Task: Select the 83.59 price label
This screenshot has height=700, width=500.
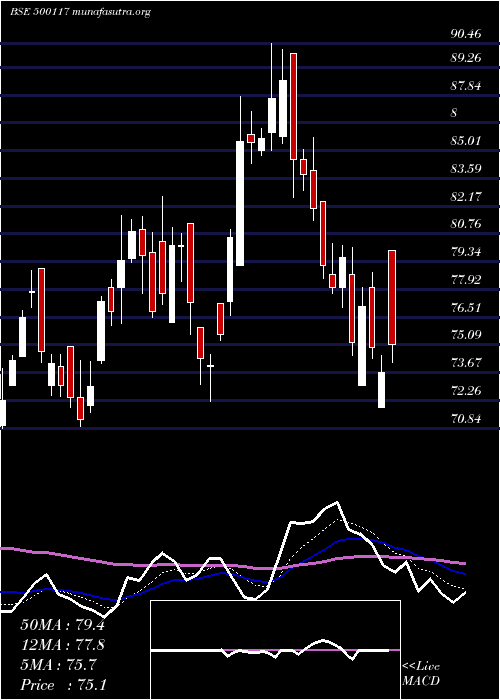Action: click(466, 169)
